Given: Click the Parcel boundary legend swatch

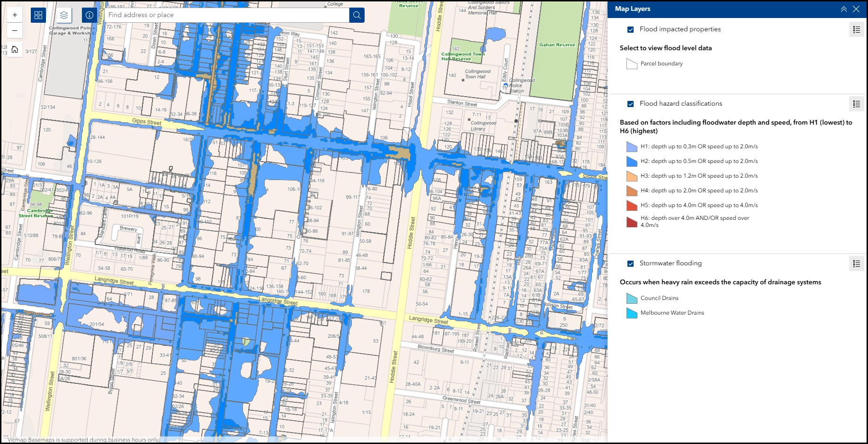Looking at the screenshot, I should pos(632,64).
